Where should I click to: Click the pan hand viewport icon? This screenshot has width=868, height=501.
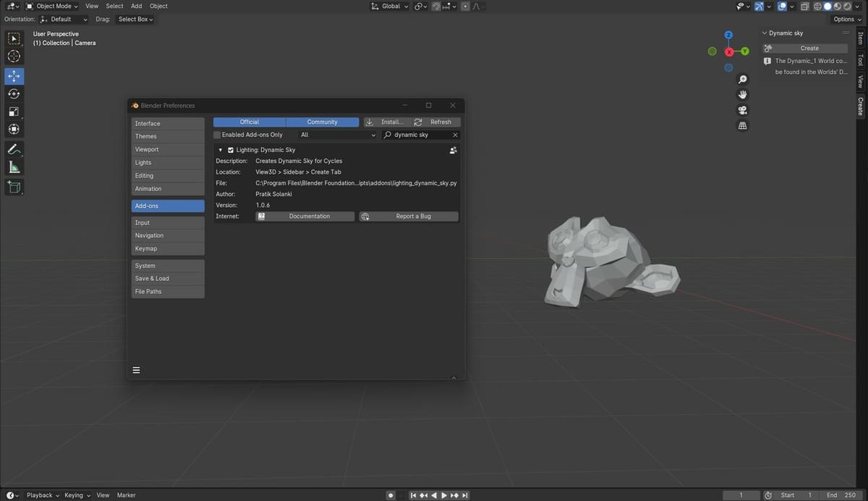click(x=742, y=95)
